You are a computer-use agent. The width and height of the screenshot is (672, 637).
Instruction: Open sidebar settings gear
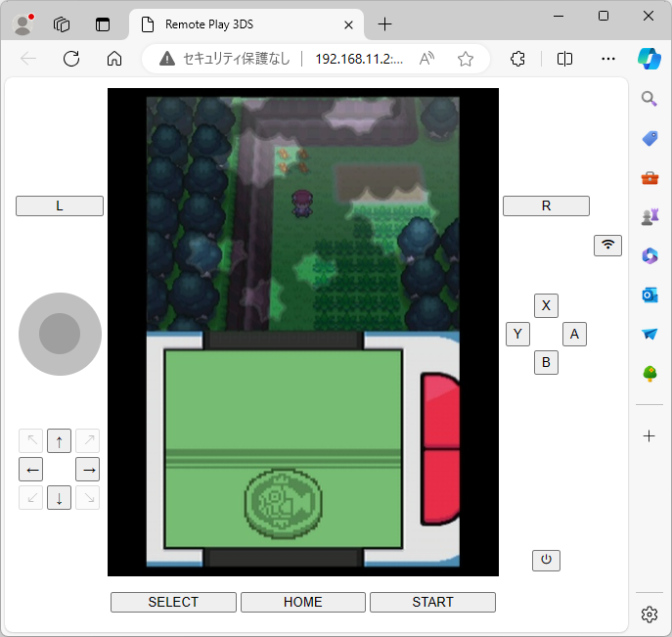coord(650,614)
